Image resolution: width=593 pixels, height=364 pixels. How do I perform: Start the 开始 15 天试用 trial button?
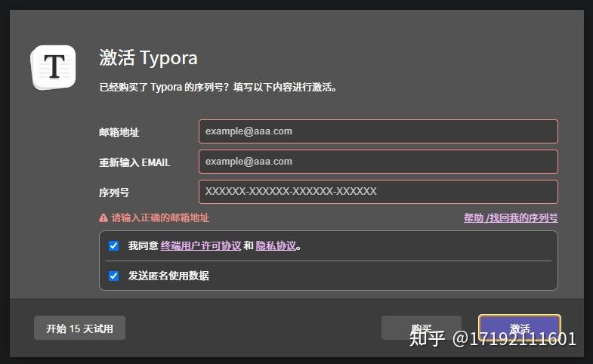pos(79,328)
